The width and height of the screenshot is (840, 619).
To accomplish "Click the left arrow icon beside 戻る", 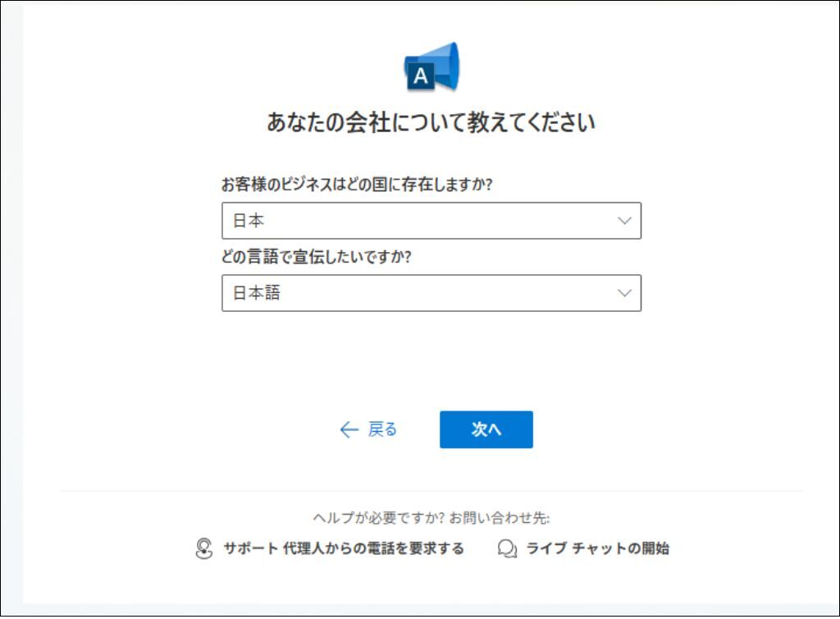I will pos(349,429).
